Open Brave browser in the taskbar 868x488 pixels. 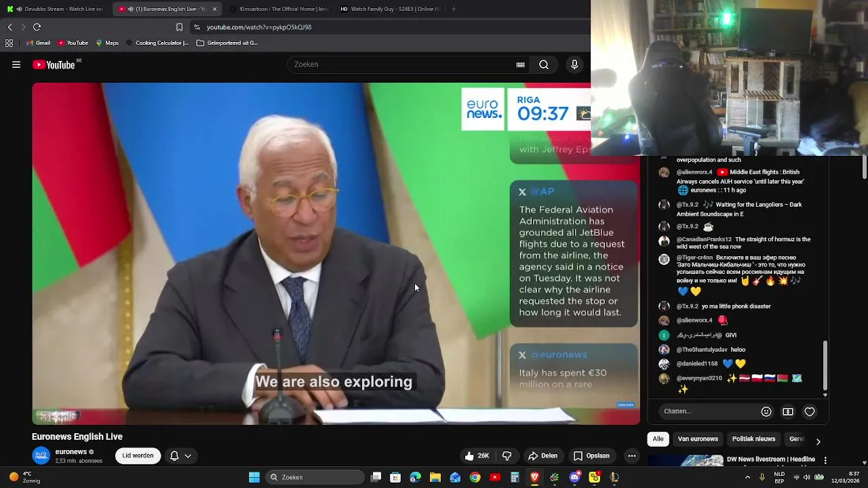pyautogui.click(x=534, y=477)
